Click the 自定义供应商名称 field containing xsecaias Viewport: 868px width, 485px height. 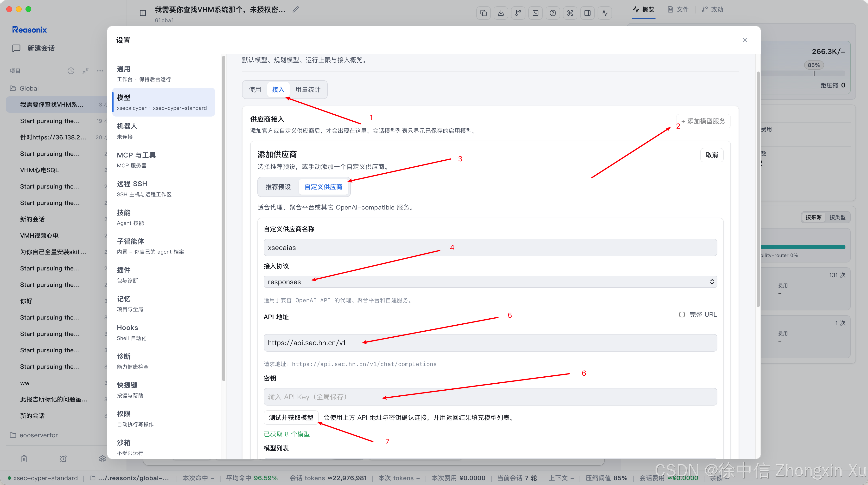[x=490, y=248]
